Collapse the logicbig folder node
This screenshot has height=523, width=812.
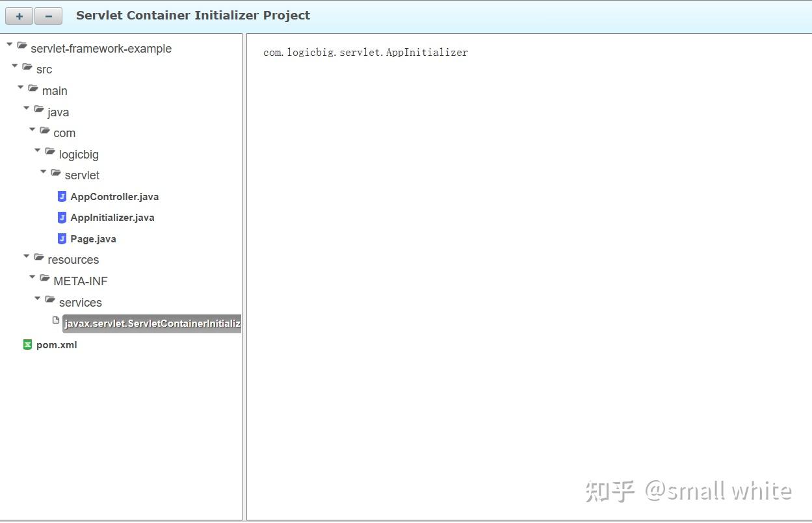[37, 151]
